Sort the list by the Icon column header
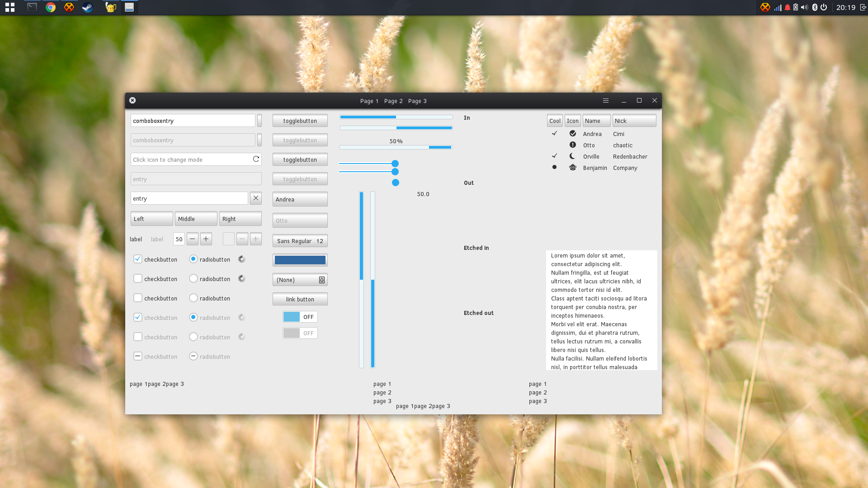 [573, 121]
